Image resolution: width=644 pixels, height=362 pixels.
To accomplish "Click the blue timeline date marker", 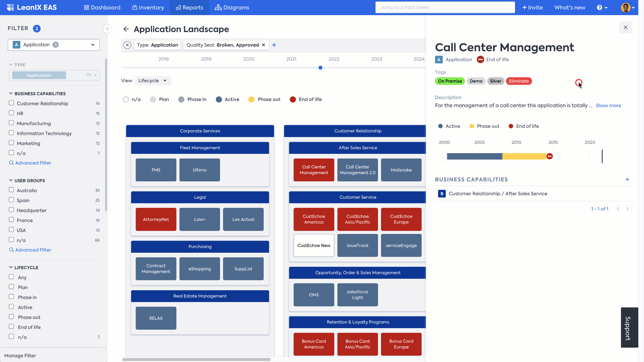I will (x=320, y=68).
